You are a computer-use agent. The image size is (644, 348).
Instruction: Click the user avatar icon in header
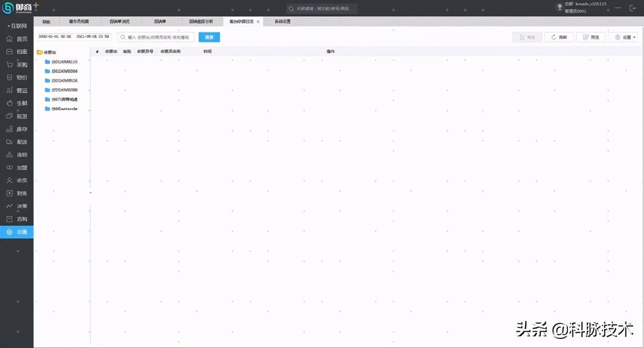click(560, 7)
